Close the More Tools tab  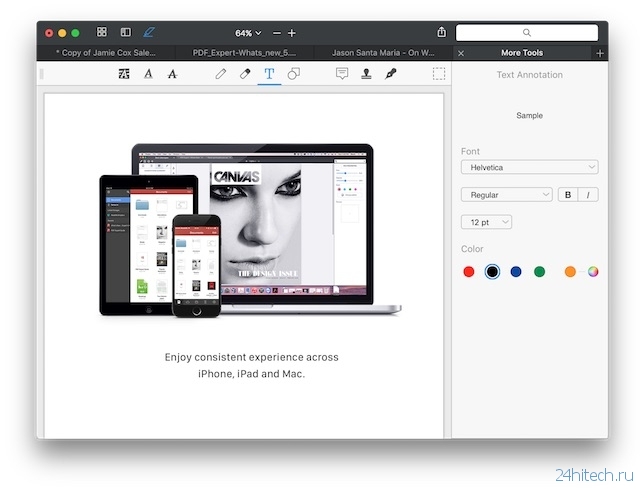(461, 53)
